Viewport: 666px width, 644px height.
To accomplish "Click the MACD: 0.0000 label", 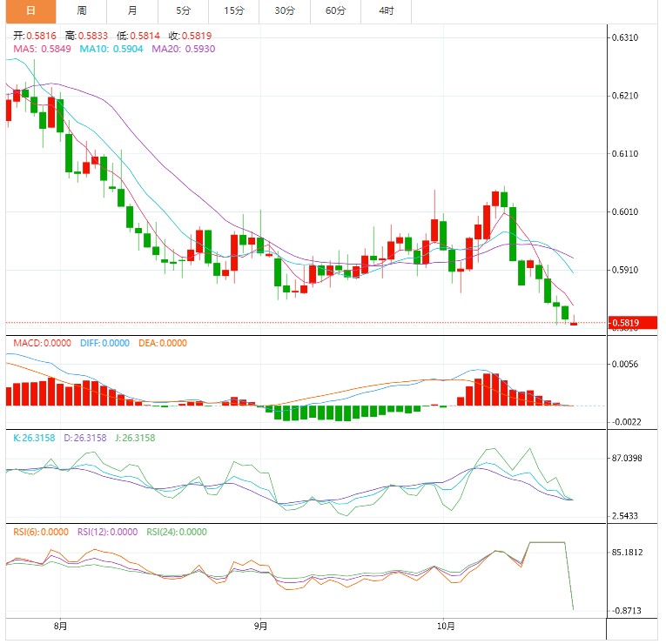I will 43,343.
